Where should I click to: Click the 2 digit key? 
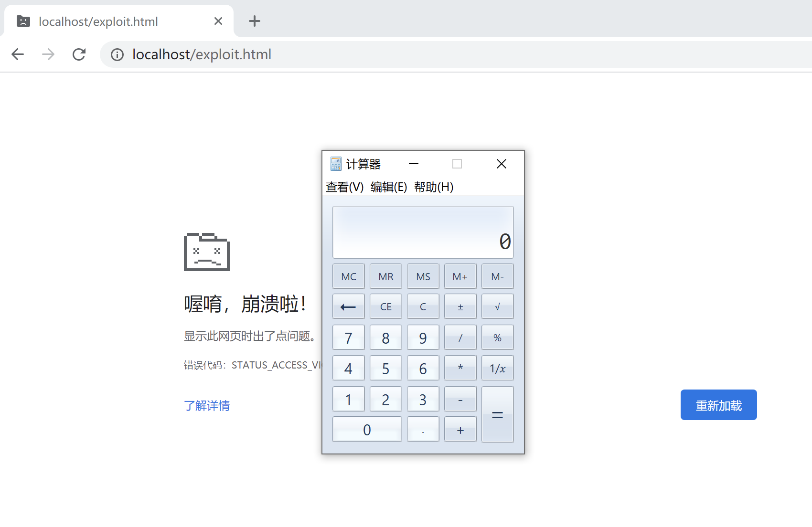386,399
